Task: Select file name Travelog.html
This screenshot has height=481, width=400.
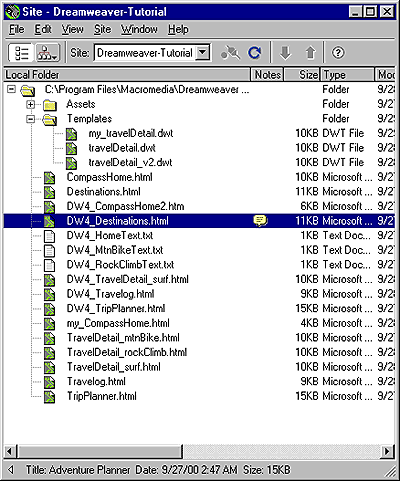Action: point(96,382)
